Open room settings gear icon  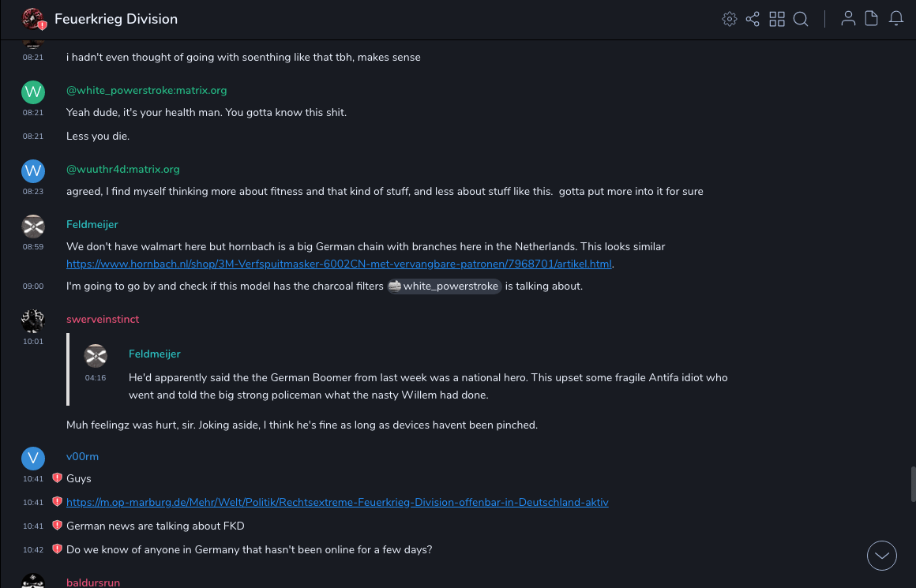pos(729,19)
